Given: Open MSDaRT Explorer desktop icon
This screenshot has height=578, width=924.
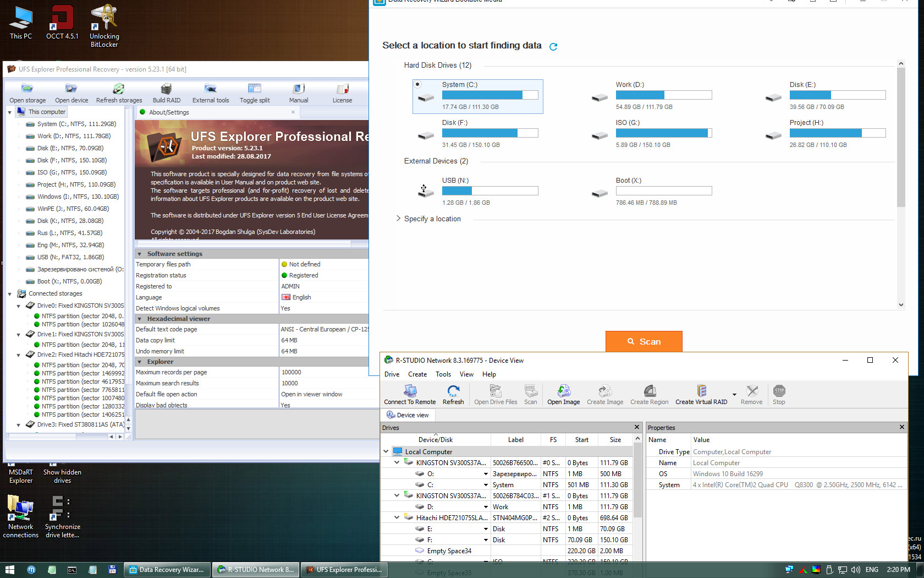Looking at the screenshot, I should (21, 476).
